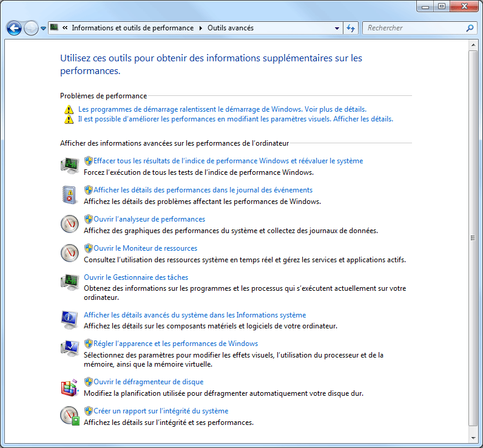Click the vertical scrollbar down arrow
Screen dimensions: 483x448
[x=473, y=438]
